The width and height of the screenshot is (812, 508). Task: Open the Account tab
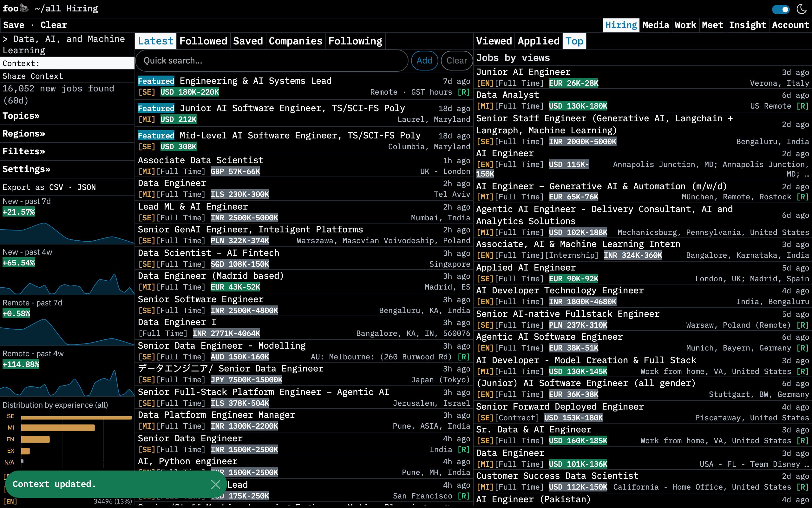(790, 25)
